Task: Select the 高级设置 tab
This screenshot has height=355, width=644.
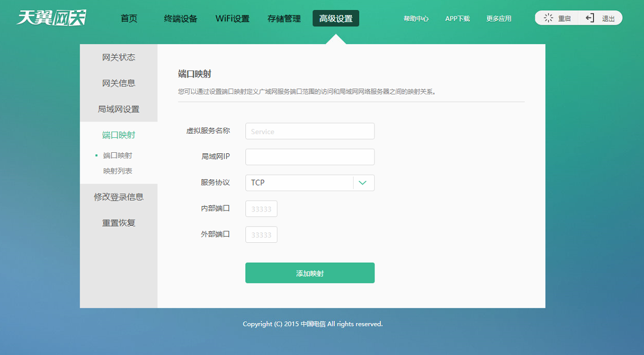Action: tap(335, 19)
